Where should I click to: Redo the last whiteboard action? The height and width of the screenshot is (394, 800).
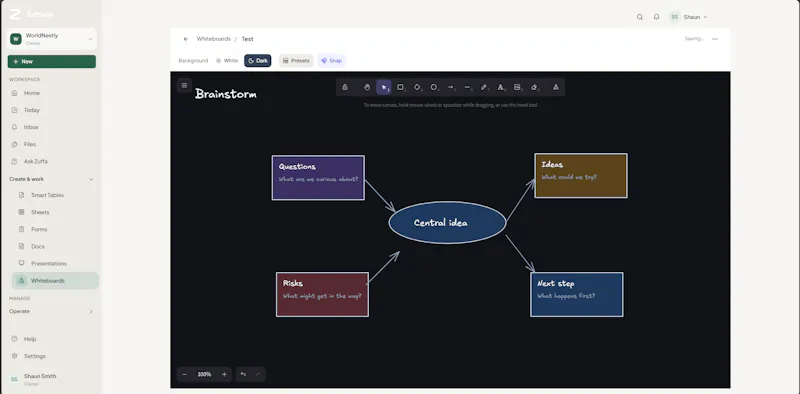click(258, 375)
